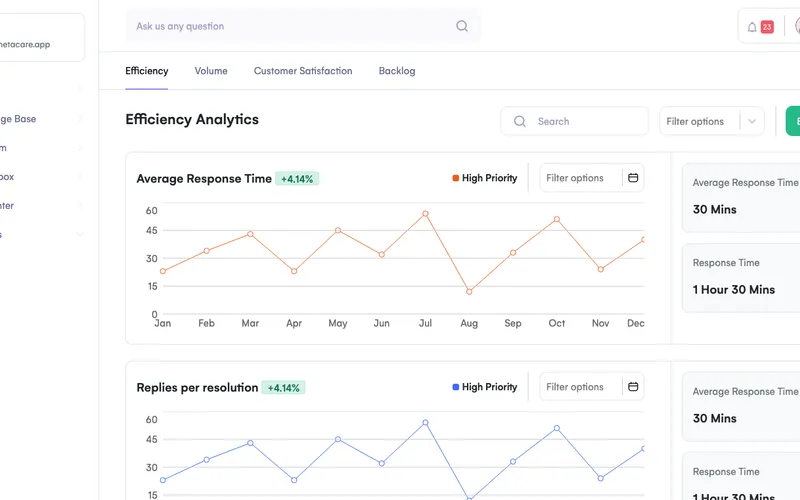
Task: Select the Aug low point on orange chart
Action: [x=469, y=292]
